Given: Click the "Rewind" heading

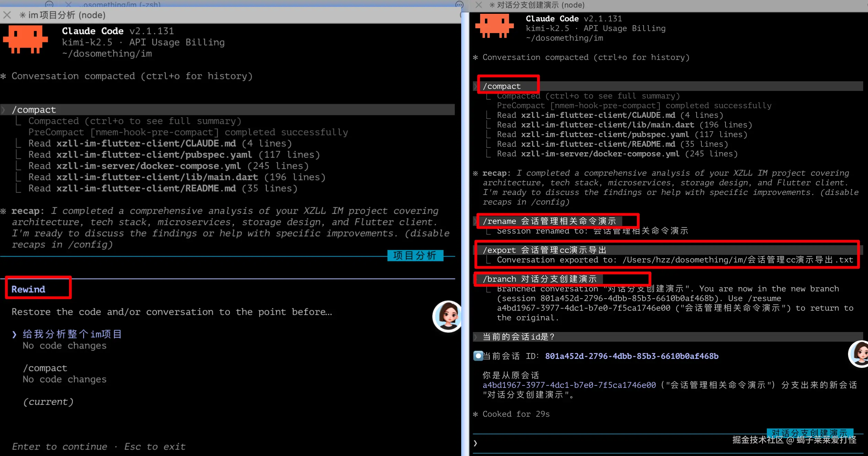Looking at the screenshot, I should click(x=28, y=289).
